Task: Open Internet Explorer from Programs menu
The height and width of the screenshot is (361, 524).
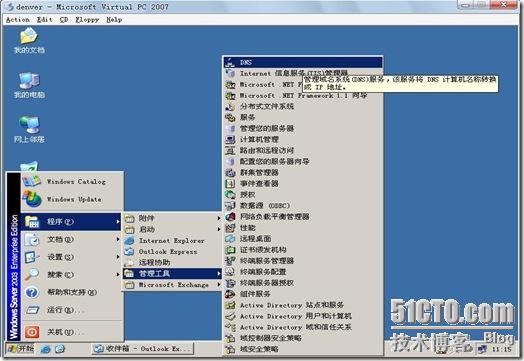Action: coord(172,240)
